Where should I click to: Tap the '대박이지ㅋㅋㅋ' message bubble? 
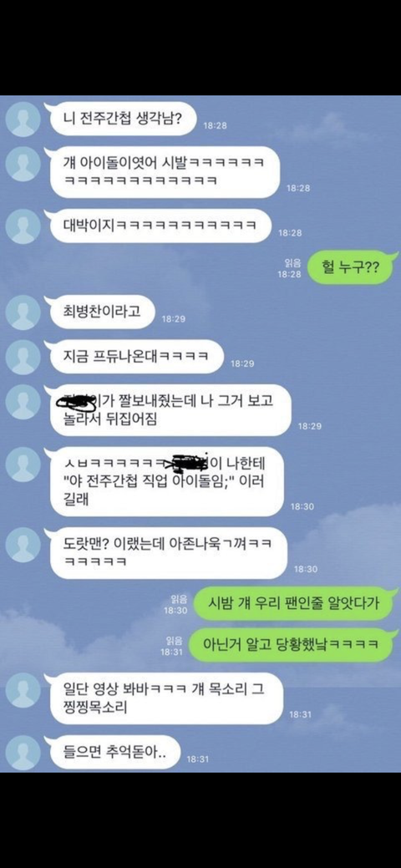coord(159,227)
